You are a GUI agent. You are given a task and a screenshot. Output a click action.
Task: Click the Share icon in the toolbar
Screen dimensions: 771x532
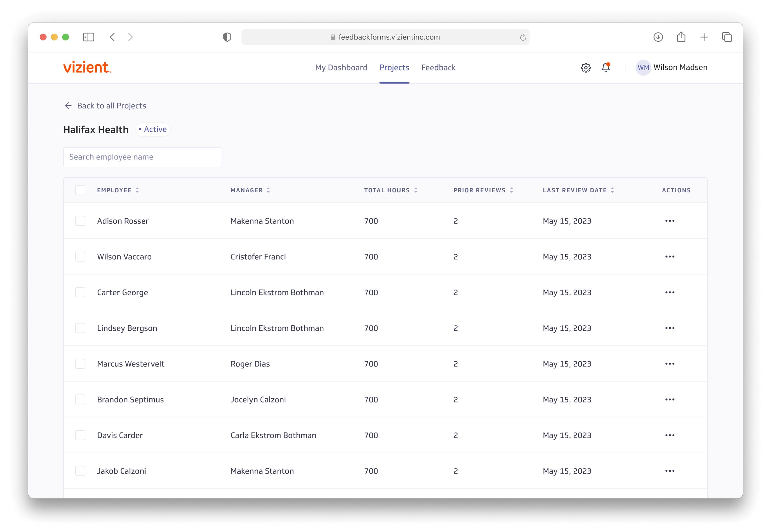pos(681,37)
